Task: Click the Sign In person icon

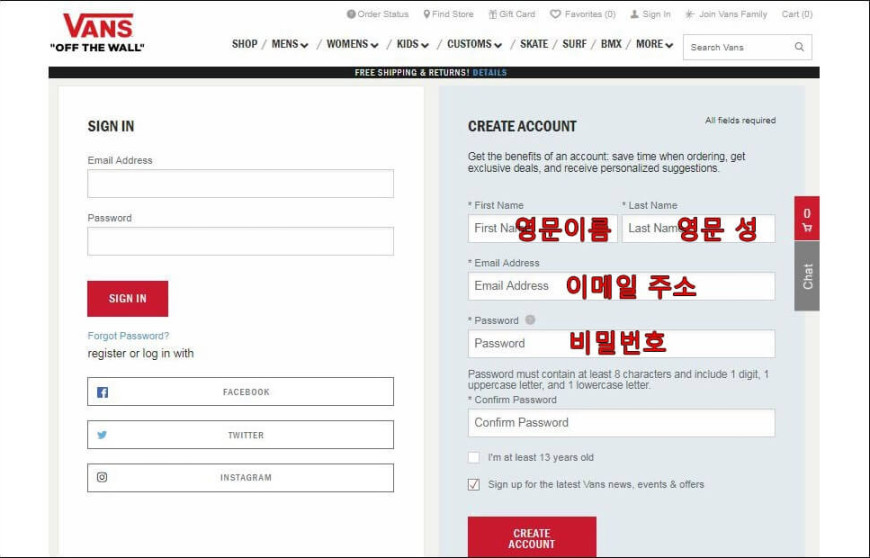Action: 634,14
